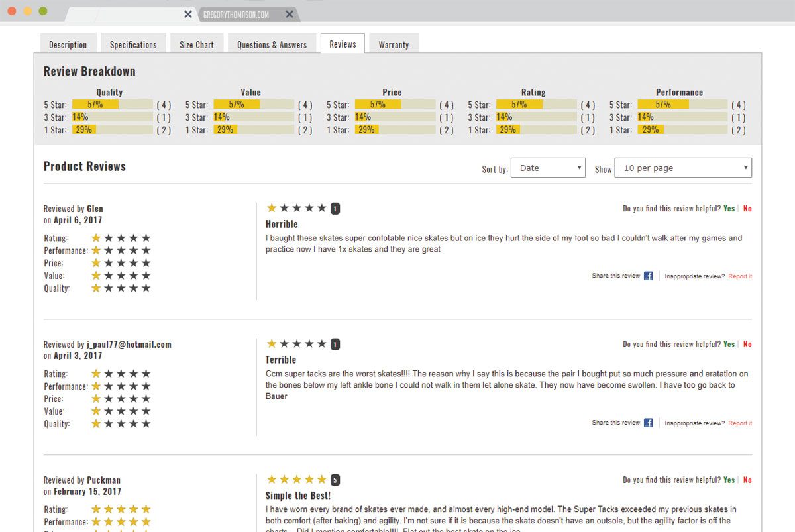795x532 pixels.
Task: Close the first blank browser tab
Action: [188, 14]
